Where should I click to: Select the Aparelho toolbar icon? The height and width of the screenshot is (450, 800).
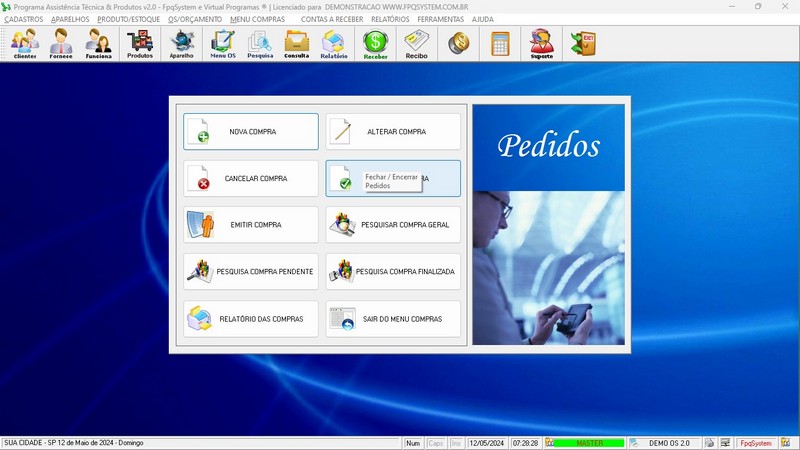pyautogui.click(x=181, y=43)
